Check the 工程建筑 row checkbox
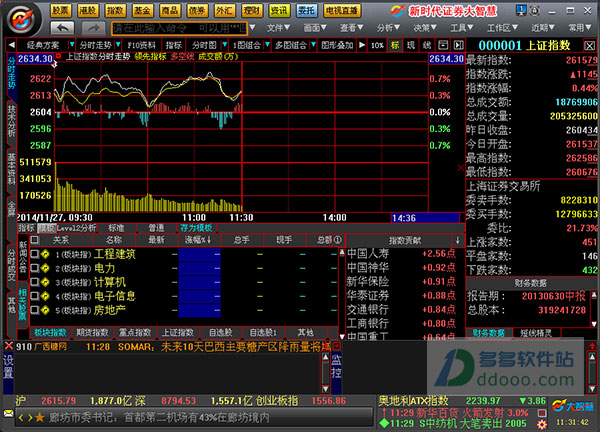The image size is (600, 432). 34,254
